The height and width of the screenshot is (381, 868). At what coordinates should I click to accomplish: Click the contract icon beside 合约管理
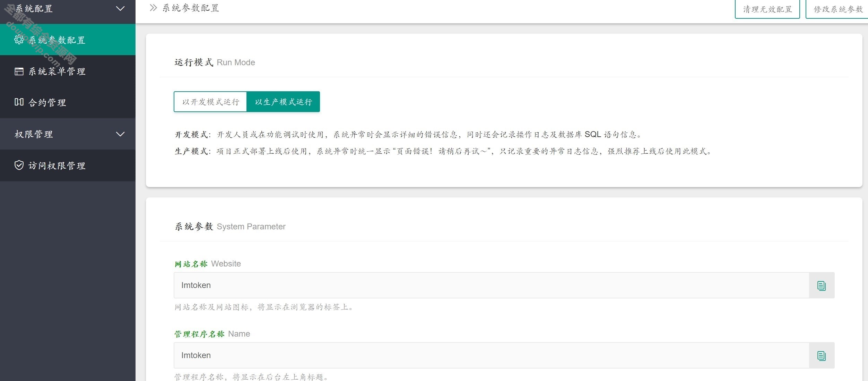pos(19,102)
